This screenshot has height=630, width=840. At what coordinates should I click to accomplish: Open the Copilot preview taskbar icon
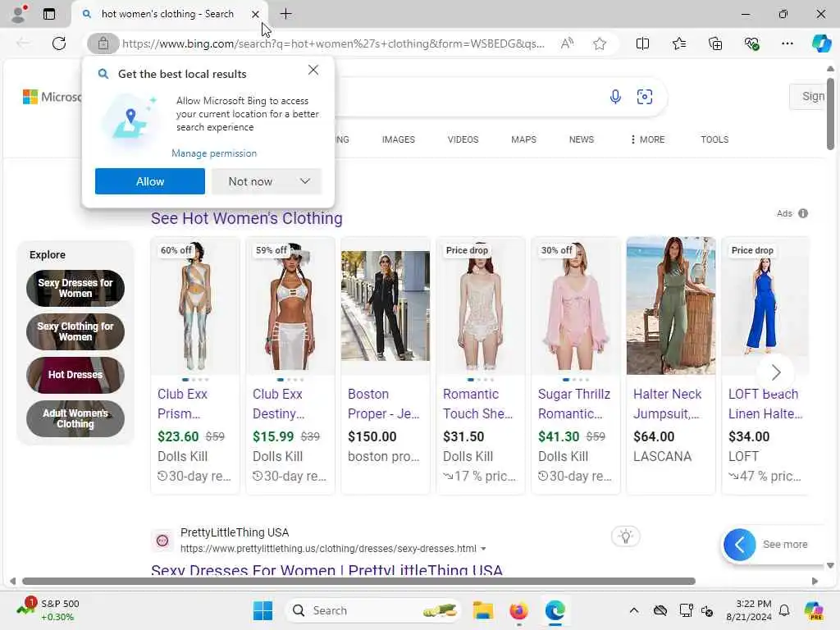814,610
